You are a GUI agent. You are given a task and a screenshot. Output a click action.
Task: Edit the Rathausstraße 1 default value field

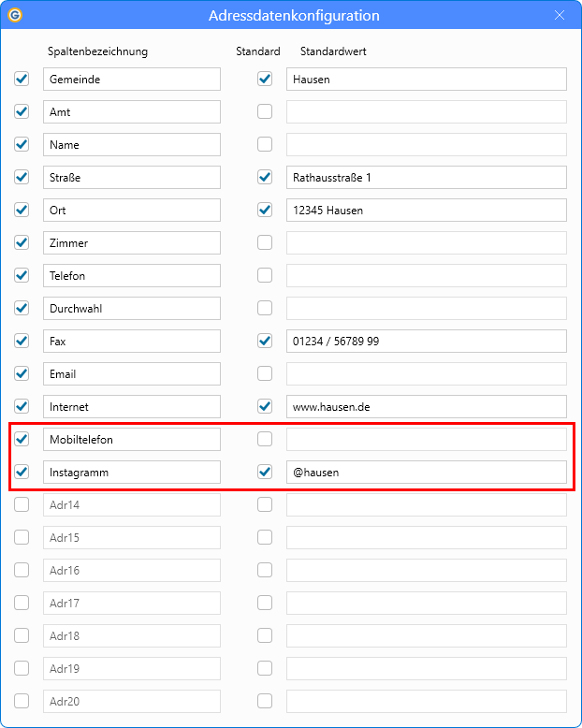coord(426,178)
